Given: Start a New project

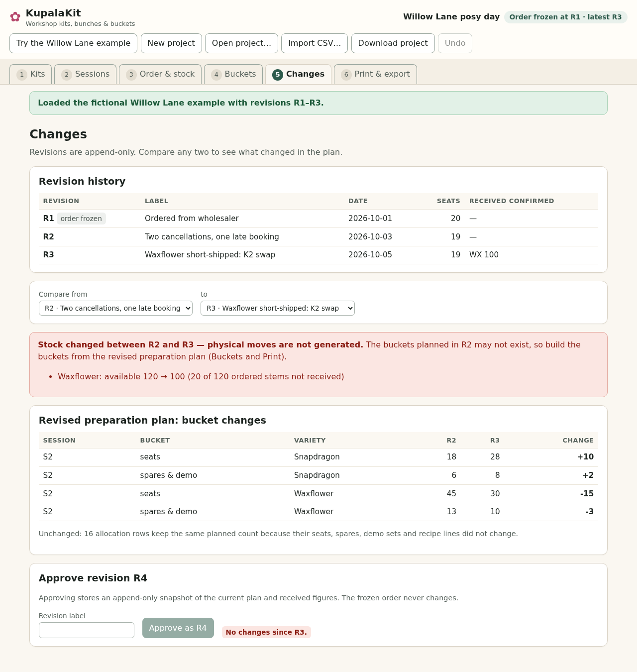Looking at the screenshot, I should pyautogui.click(x=171, y=43).
